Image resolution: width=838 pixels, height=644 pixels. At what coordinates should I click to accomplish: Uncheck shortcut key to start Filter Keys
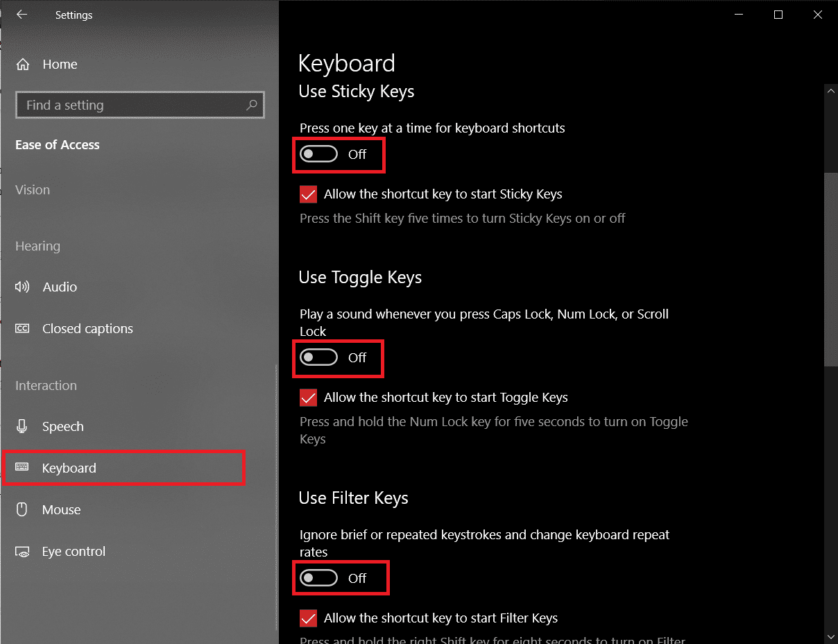pos(308,618)
